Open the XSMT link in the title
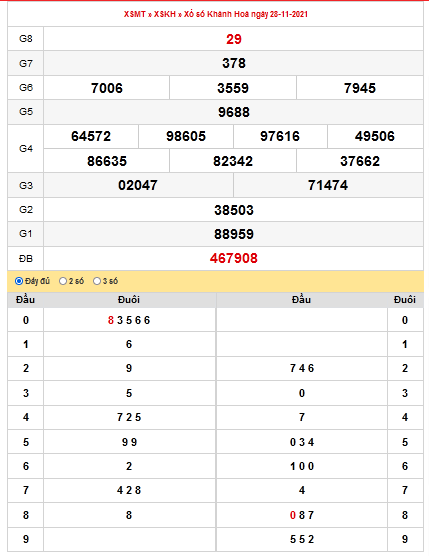Screen dimensions: 429x556 point(134,14)
